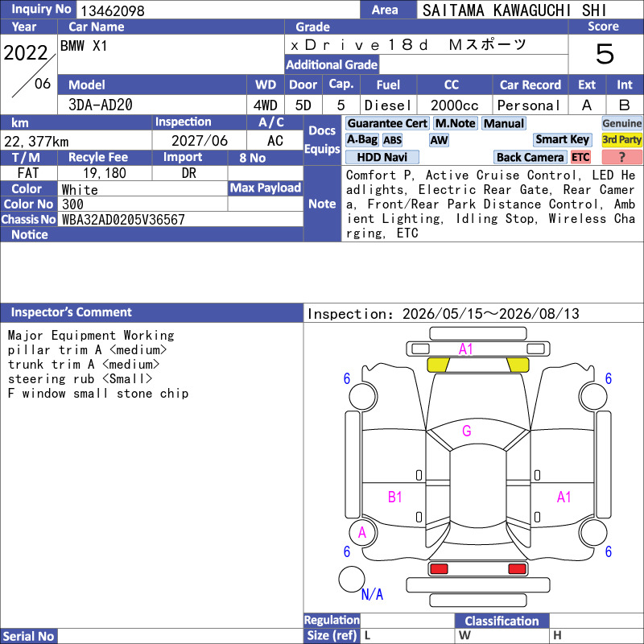Click the Chassis No value field
Viewport: 644px width, 644px height.
point(180,220)
